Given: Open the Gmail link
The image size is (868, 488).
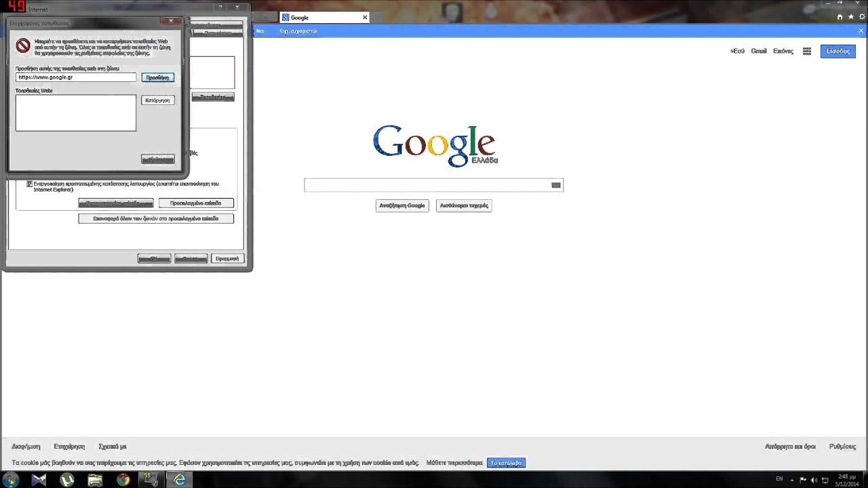Looking at the screenshot, I should (x=759, y=51).
